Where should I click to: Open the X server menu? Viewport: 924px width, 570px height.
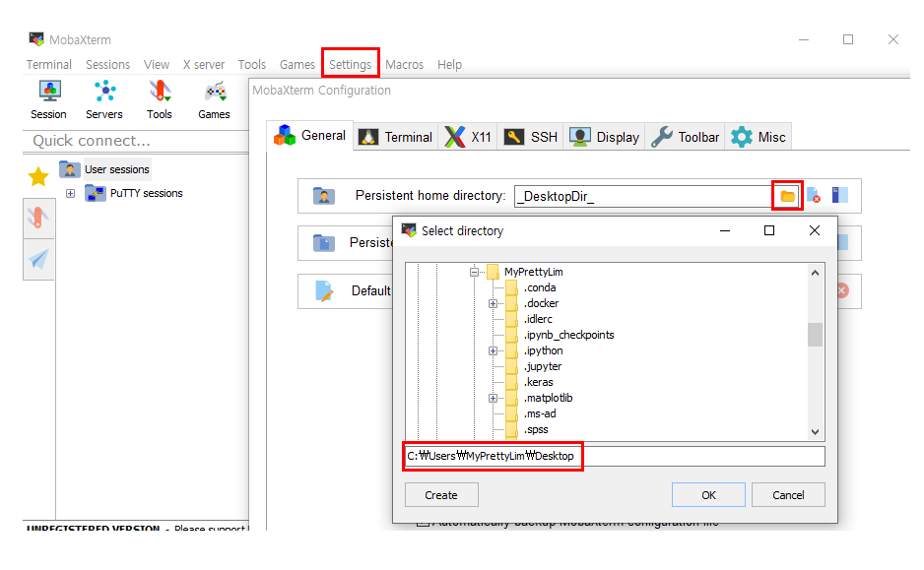point(204,64)
